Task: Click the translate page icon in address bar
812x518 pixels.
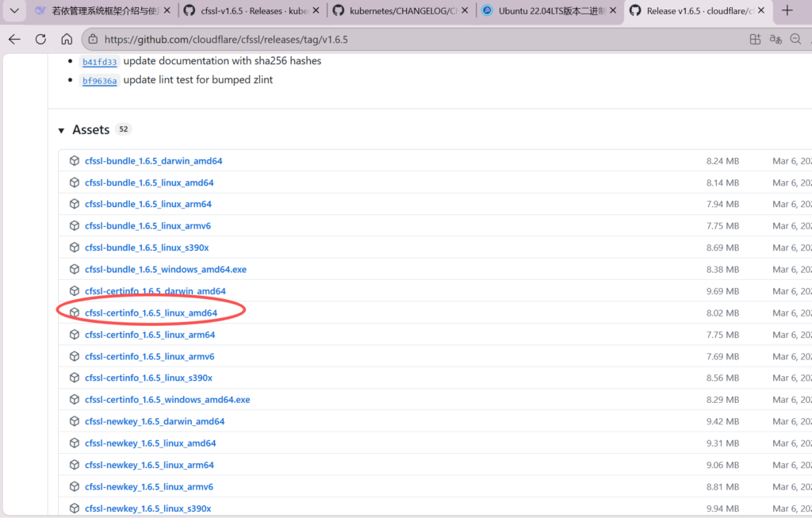Action: click(776, 39)
